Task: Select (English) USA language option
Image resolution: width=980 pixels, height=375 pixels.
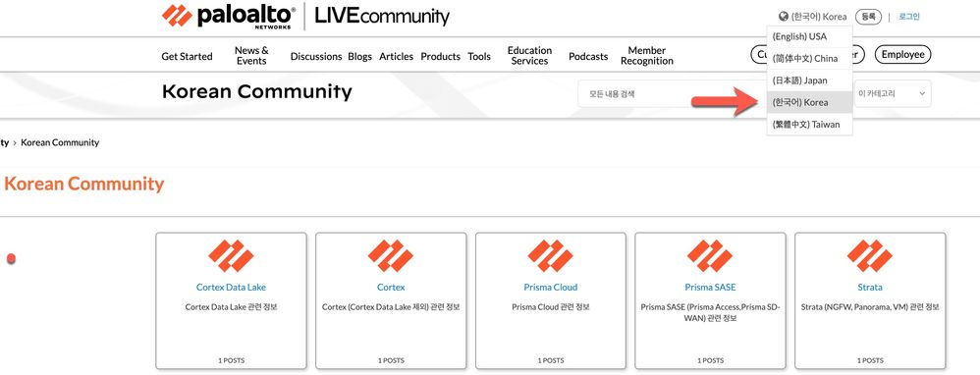Action: 809,36
